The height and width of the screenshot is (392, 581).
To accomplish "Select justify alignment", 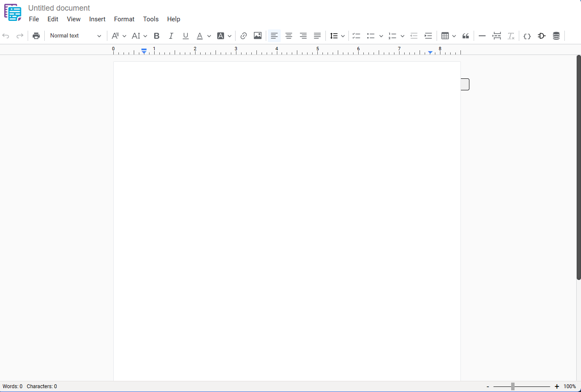I will point(317,36).
